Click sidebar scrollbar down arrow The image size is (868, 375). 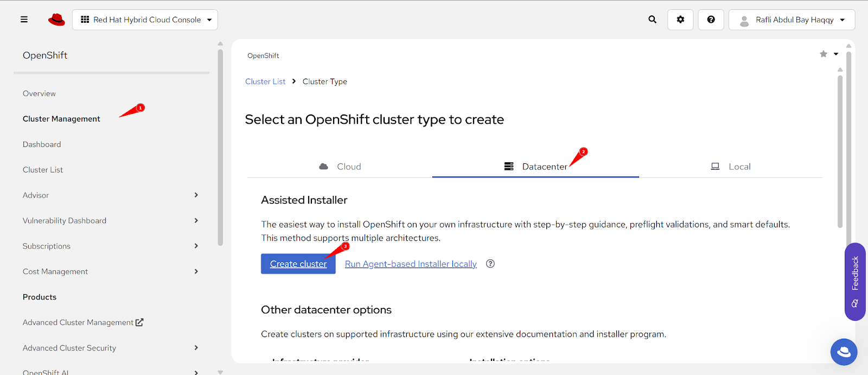coord(220,372)
